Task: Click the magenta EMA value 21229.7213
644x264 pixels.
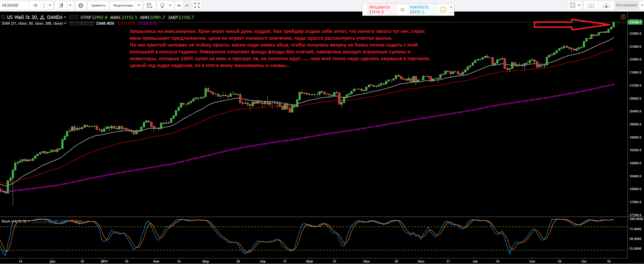Action: [x=147, y=23]
